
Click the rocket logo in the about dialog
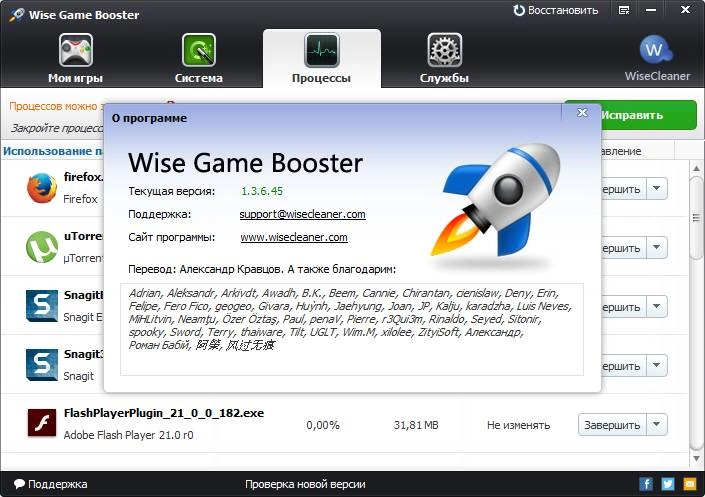pos(496,200)
